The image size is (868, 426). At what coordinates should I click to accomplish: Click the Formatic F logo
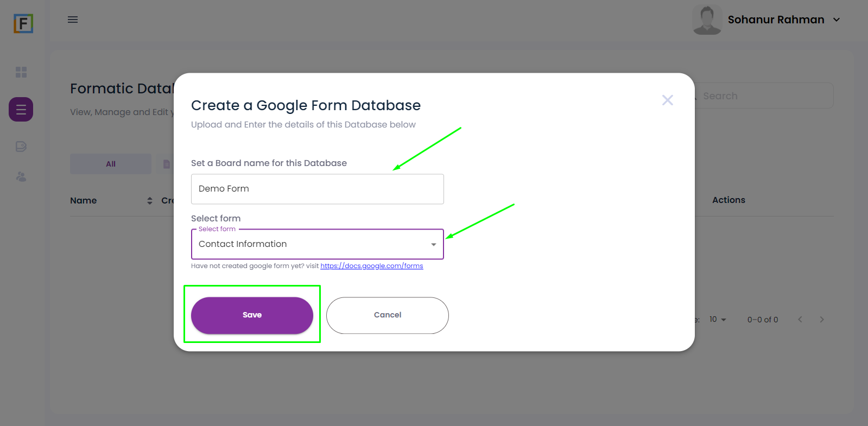point(23,23)
